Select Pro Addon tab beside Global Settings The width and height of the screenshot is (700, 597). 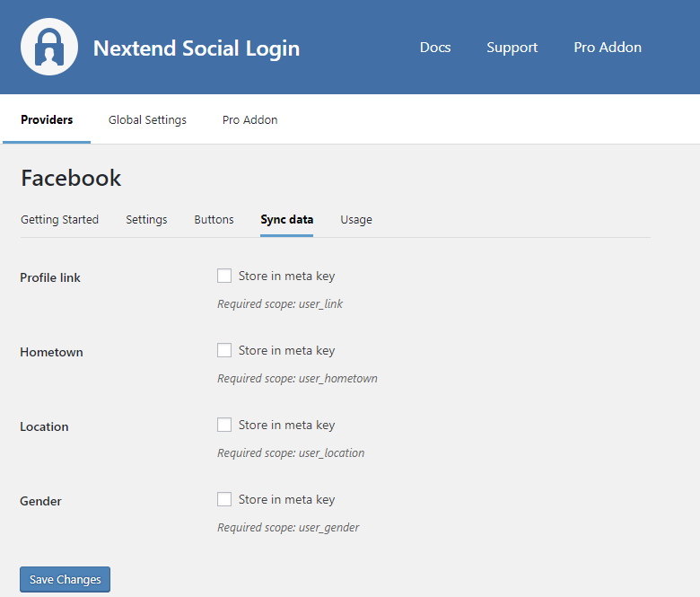pyautogui.click(x=249, y=119)
